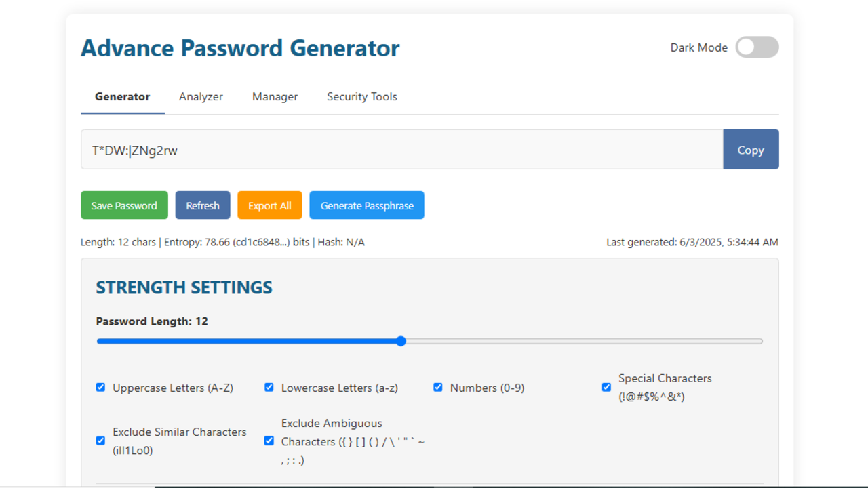Click the green Save Password button

pyautogui.click(x=124, y=205)
